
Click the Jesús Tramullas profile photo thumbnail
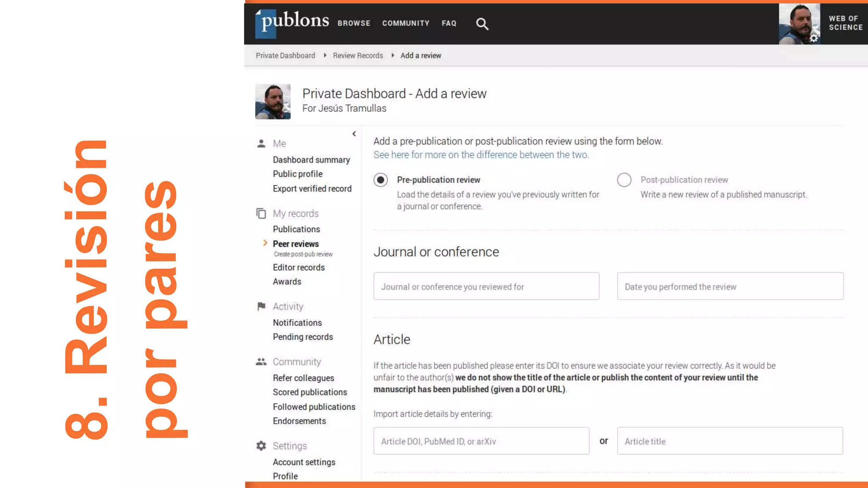pos(273,102)
